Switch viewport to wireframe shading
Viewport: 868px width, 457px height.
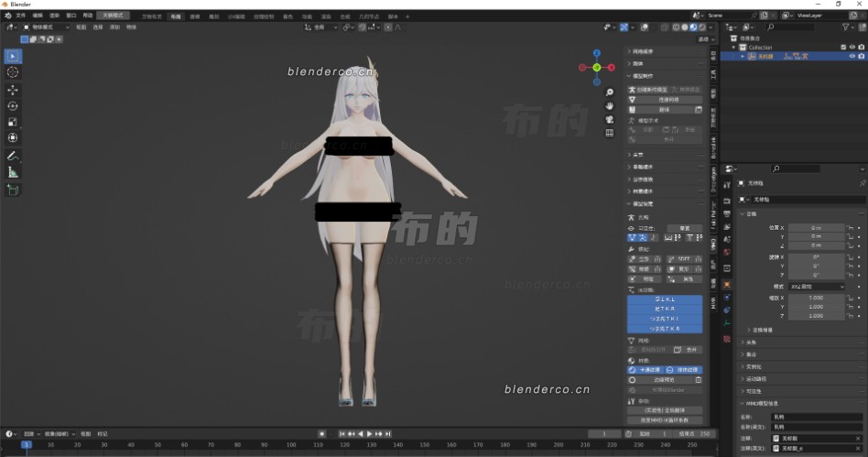coord(676,27)
